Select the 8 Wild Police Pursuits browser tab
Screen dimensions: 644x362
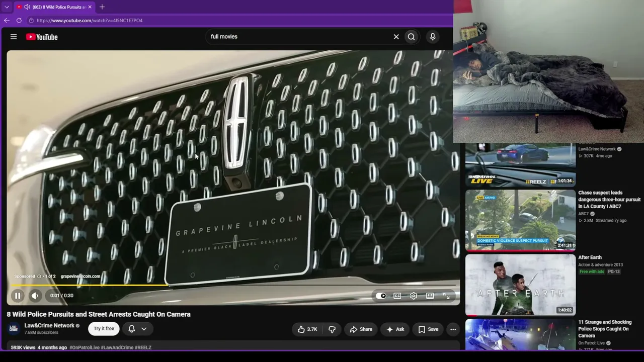(54, 7)
